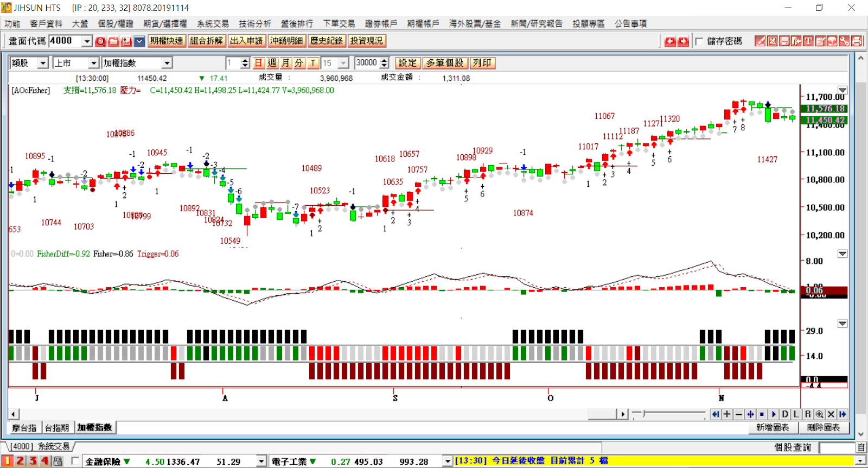Click the red folder icon beside search
Image resolution: width=868 pixels, height=468 pixels.
[113, 41]
